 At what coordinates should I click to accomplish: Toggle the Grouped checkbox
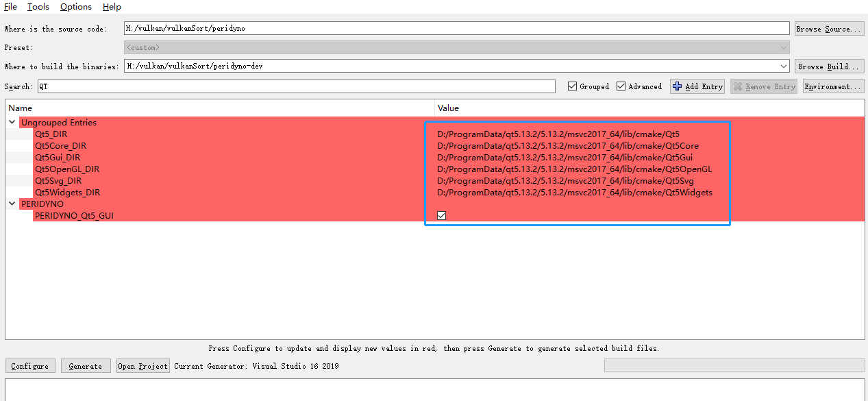572,86
